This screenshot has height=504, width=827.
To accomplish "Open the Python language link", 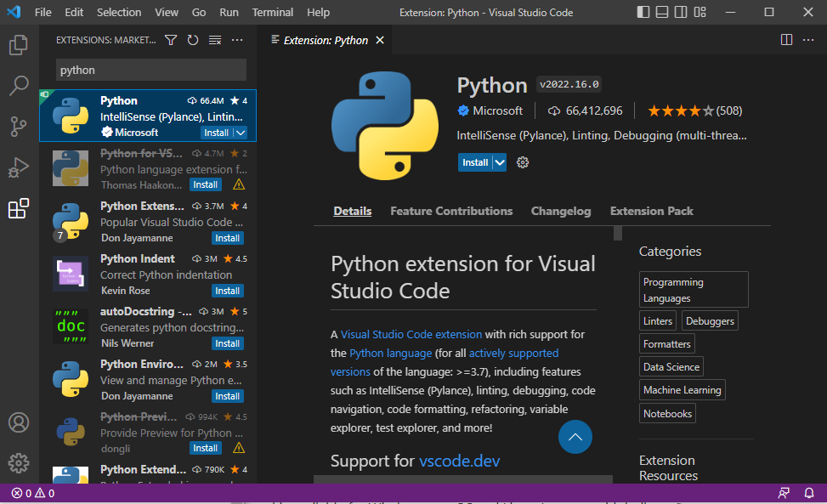I will point(391,354).
